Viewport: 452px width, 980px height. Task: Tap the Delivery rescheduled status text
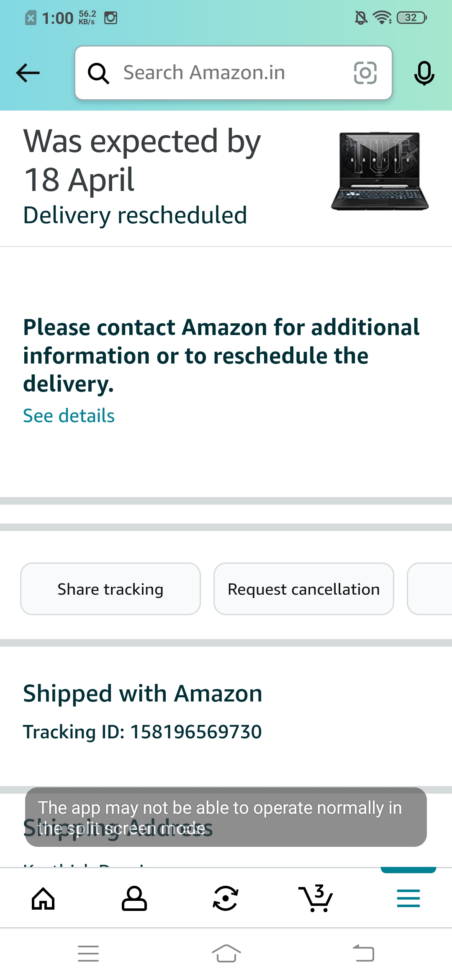point(135,215)
